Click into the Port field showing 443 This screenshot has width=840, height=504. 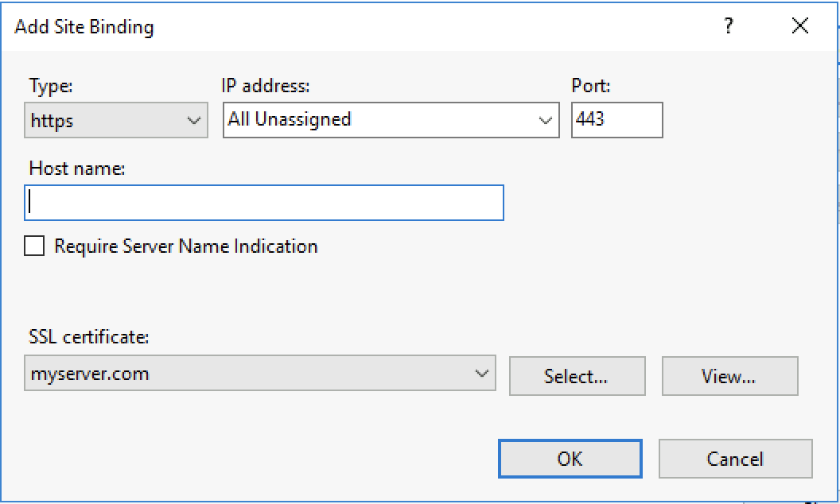click(x=616, y=120)
